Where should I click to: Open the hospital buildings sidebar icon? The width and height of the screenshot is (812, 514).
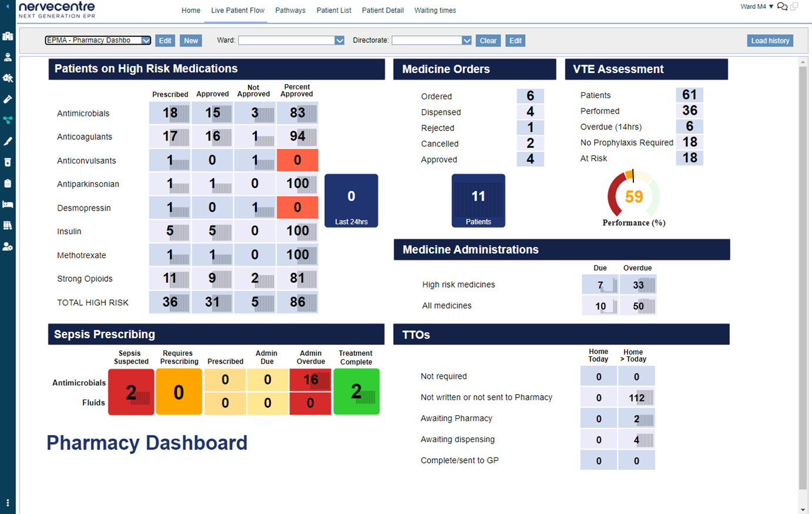click(x=8, y=36)
